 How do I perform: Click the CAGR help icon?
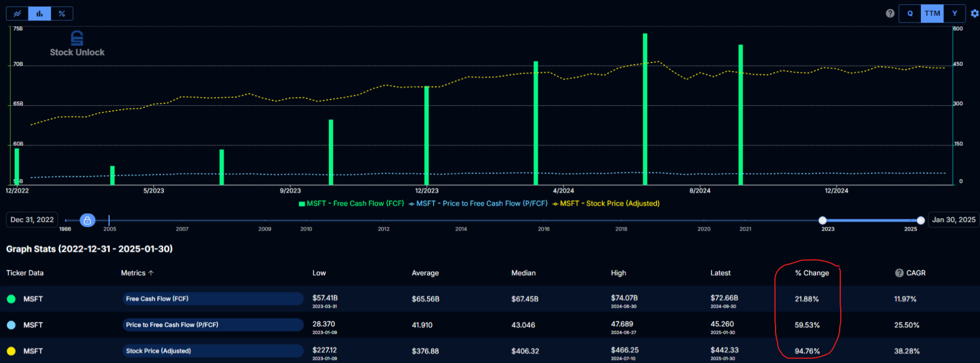899,273
